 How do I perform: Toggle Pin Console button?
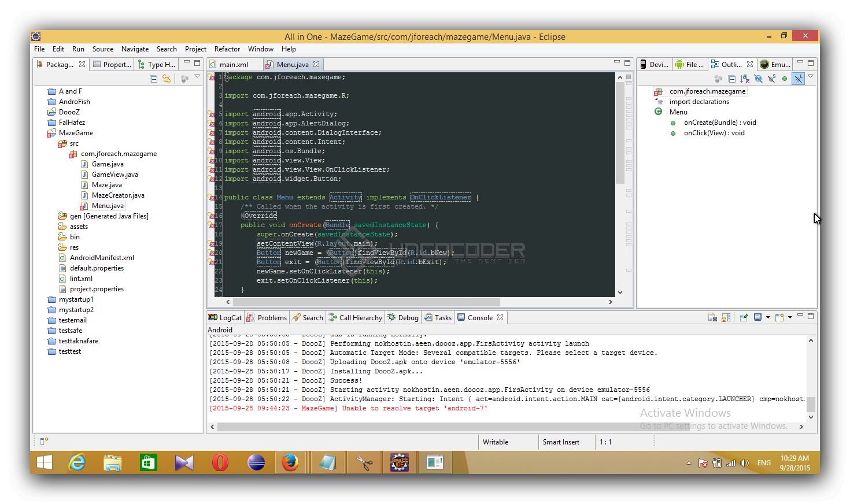click(744, 317)
